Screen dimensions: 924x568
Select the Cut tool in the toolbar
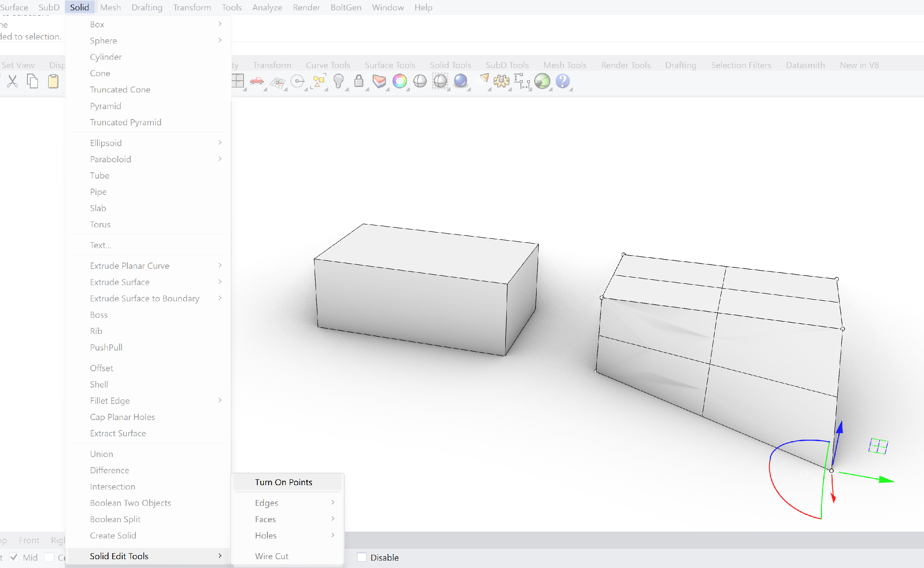[13, 81]
